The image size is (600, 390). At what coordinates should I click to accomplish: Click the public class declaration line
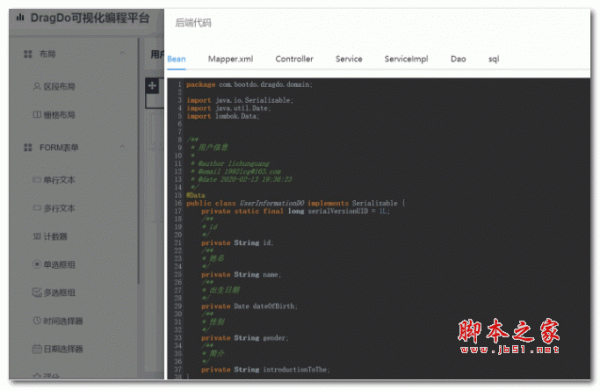click(295, 203)
